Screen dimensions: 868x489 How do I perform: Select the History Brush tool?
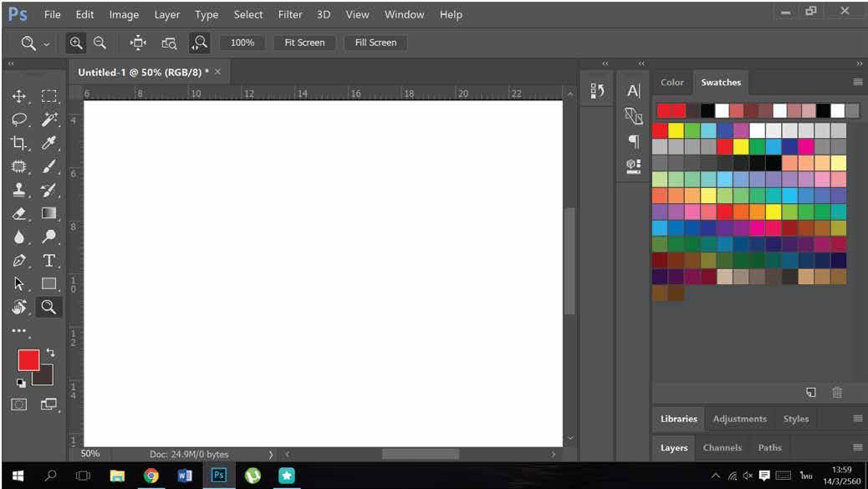click(49, 190)
